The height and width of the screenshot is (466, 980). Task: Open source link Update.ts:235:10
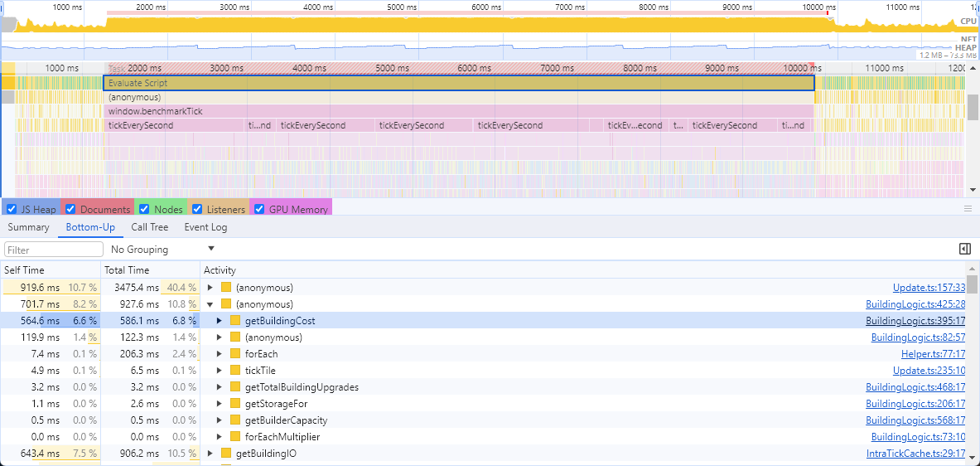pos(929,371)
